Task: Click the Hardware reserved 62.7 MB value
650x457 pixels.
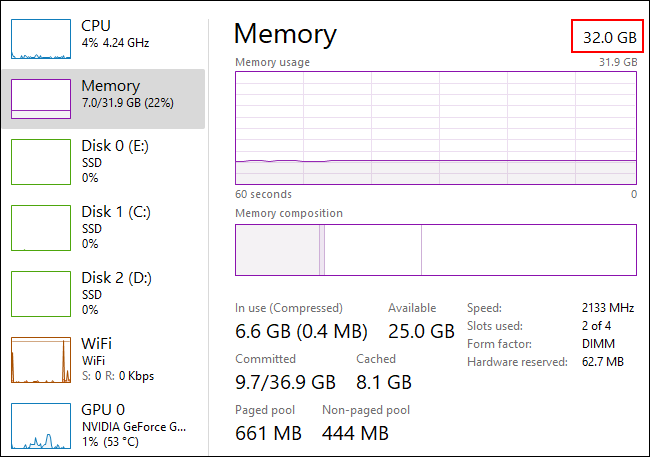Action: [603, 362]
